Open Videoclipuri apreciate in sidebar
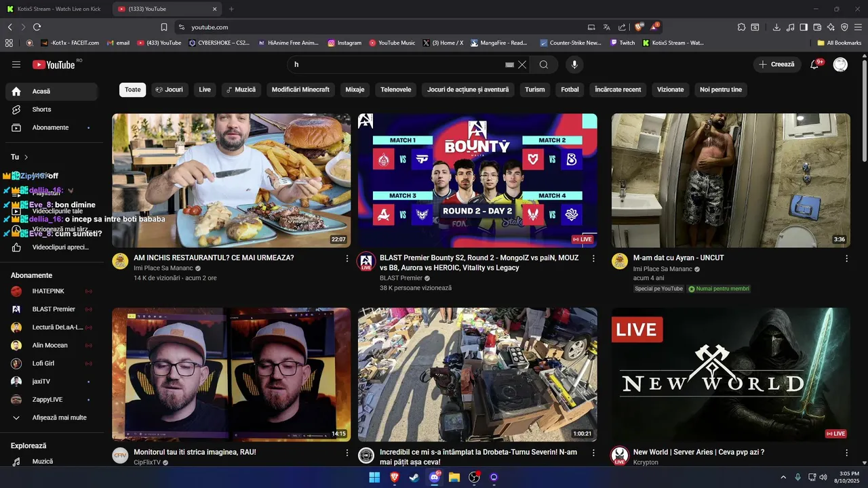Screen dimensions: 868x488 (52, 247)
